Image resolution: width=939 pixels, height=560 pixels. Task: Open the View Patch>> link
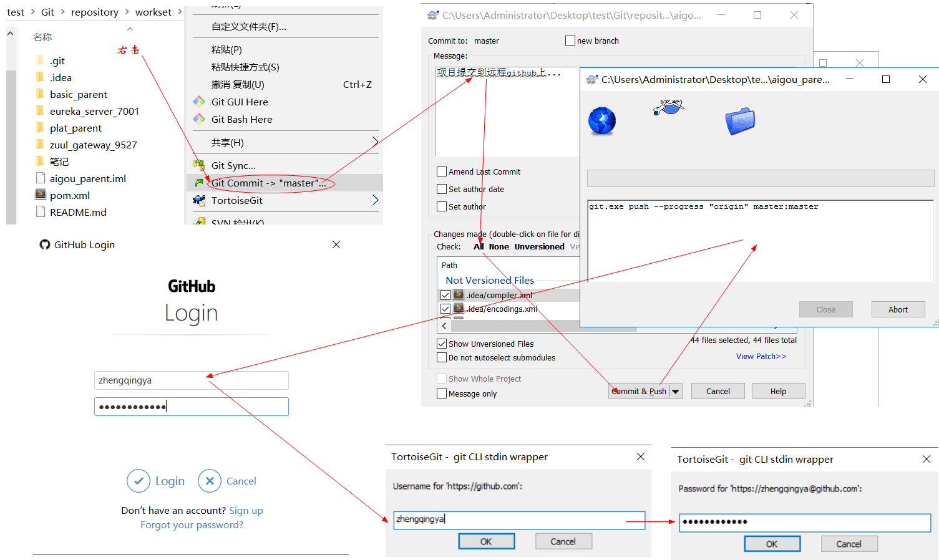pyautogui.click(x=761, y=356)
